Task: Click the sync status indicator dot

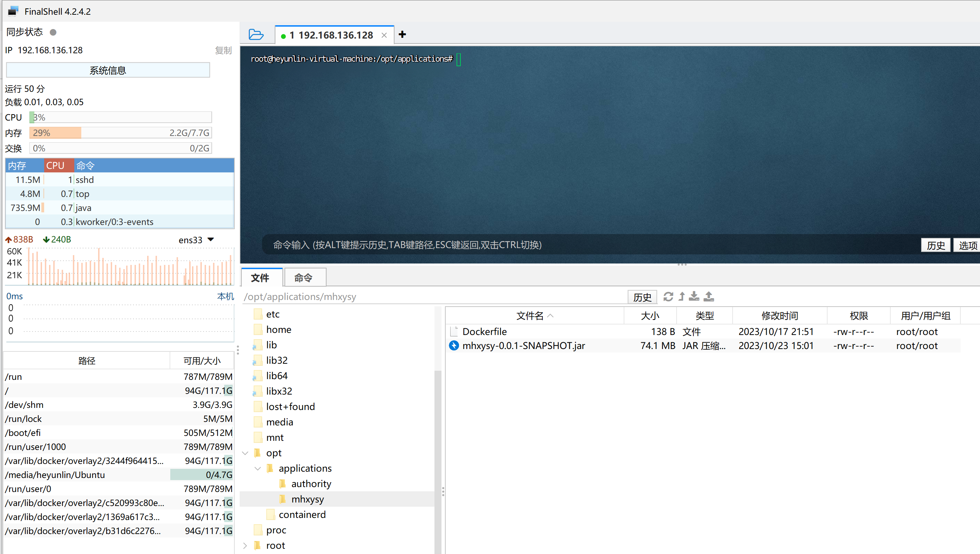Action: pyautogui.click(x=53, y=32)
